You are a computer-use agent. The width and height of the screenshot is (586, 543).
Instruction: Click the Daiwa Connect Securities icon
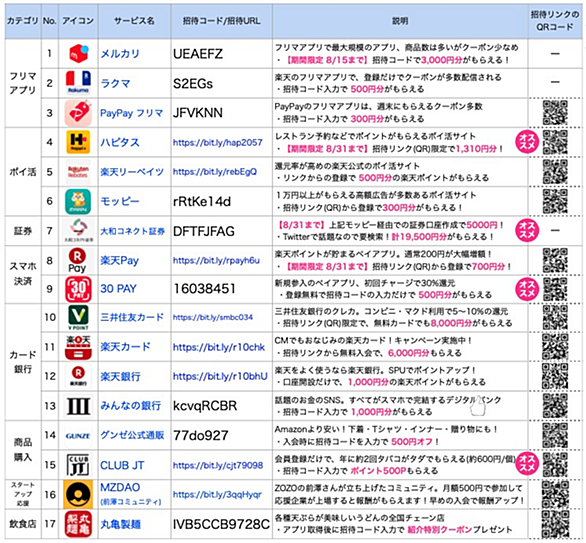(x=78, y=231)
